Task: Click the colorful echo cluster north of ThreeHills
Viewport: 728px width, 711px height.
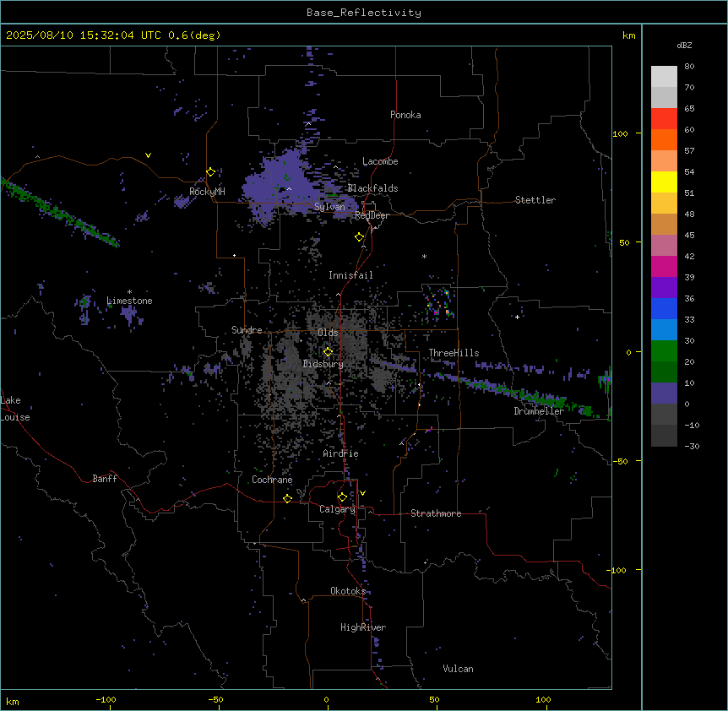Action: [439, 303]
